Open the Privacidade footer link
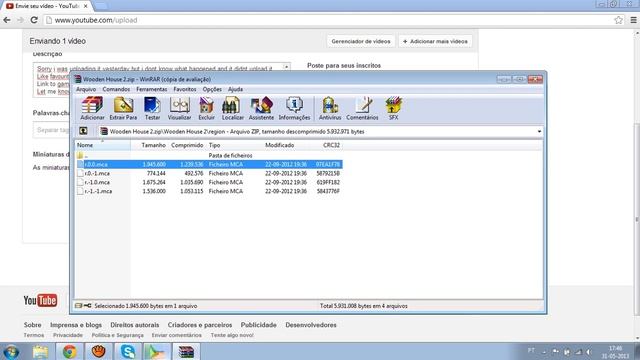The width and height of the screenshot is (640, 360). (68, 335)
